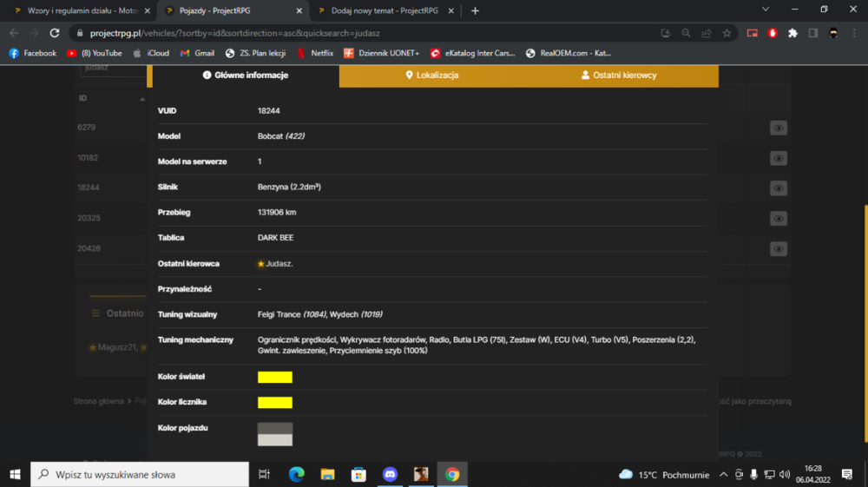This screenshot has height=487, width=868.
Task: Open the Chrome profile avatar
Action: tap(833, 33)
